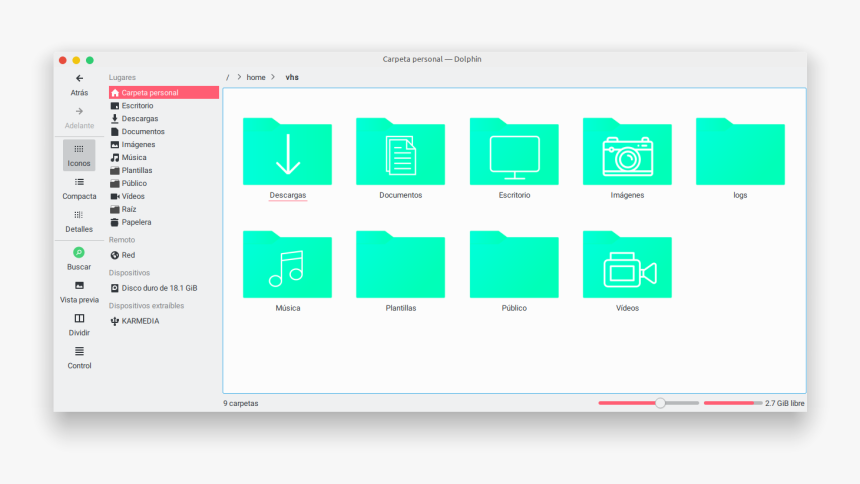Image resolution: width=860 pixels, height=484 pixels.
Task: Click the free disk space bar
Action: click(x=733, y=403)
